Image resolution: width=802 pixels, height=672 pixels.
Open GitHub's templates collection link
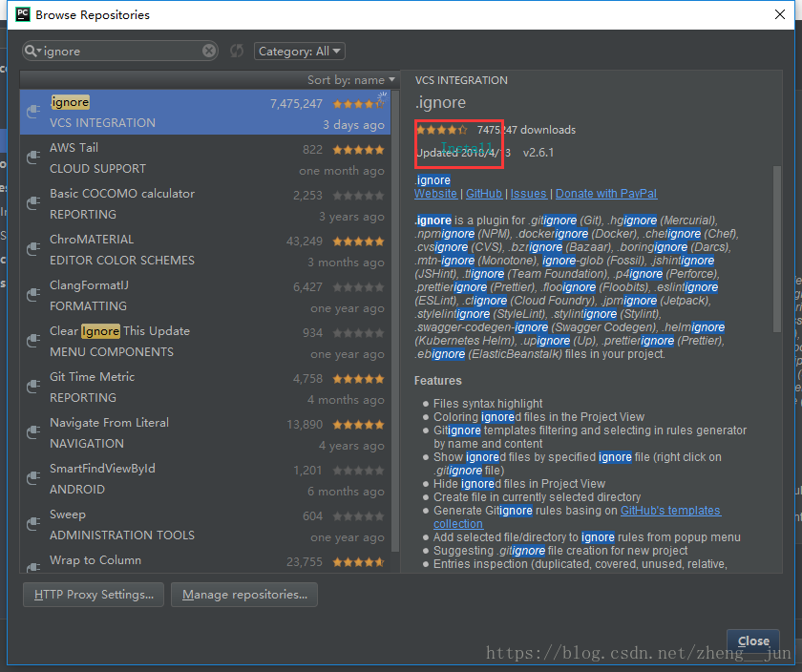tap(670, 511)
